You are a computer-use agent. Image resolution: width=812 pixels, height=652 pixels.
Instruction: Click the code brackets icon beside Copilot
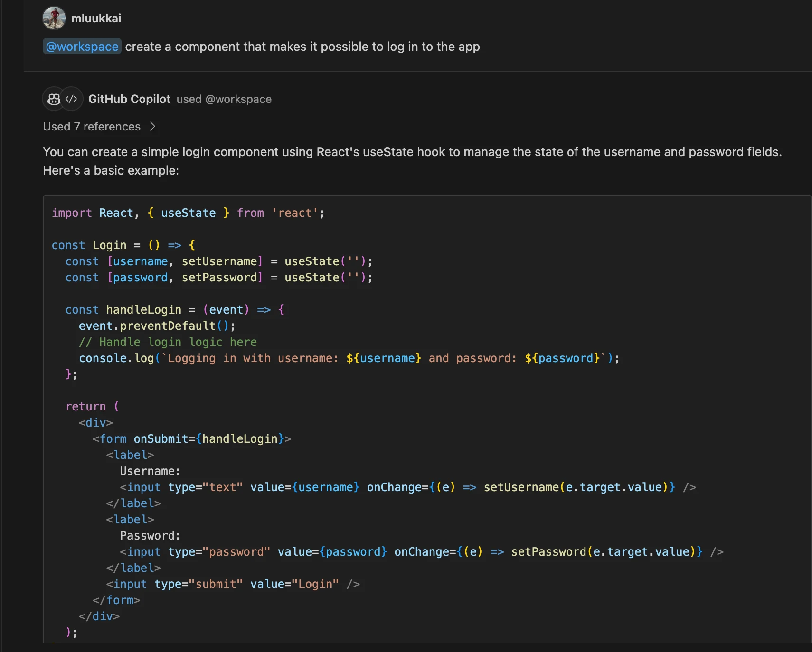point(71,99)
